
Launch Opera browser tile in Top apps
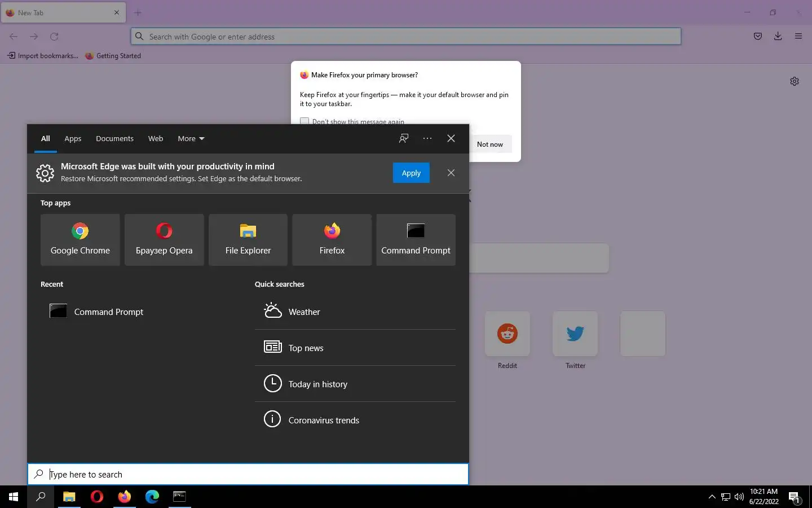click(164, 240)
